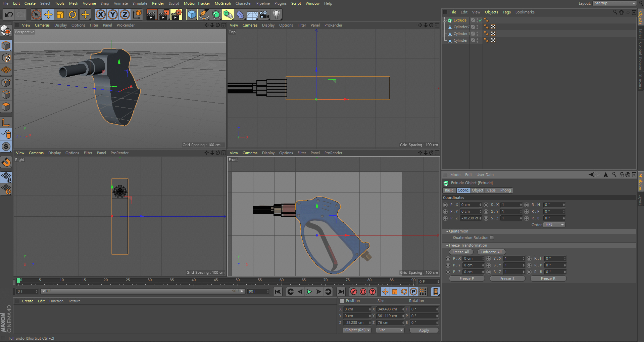Collapse the Freeze Transformation section
The width and height of the screenshot is (644, 342).
(x=447, y=246)
